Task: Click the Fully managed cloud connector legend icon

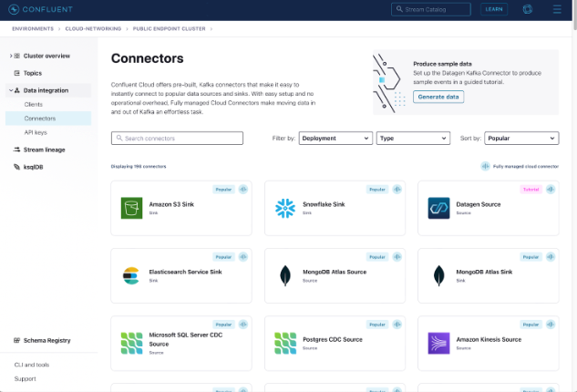Action: pyautogui.click(x=485, y=166)
